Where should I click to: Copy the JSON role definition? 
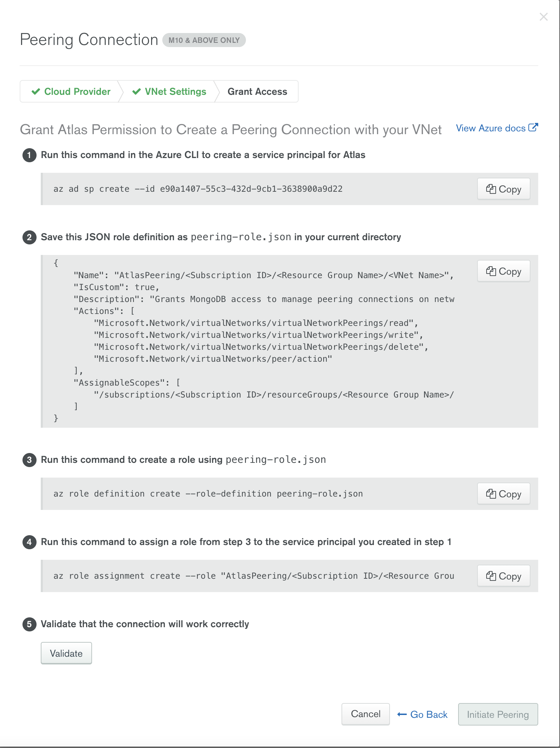pos(503,271)
